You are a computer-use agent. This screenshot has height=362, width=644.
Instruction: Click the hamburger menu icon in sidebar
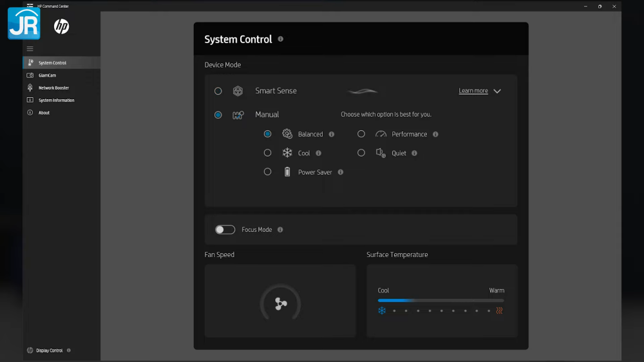point(30,49)
